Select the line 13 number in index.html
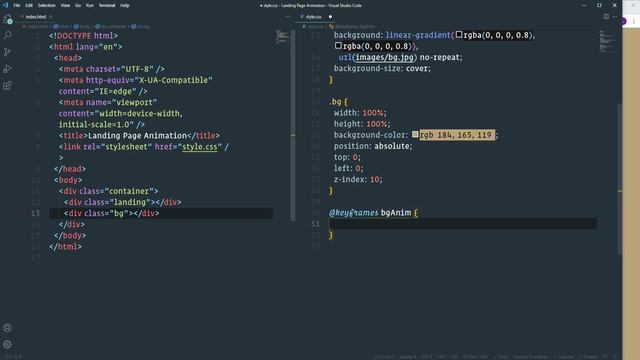The height and width of the screenshot is (360, 640). pos(36,213)
